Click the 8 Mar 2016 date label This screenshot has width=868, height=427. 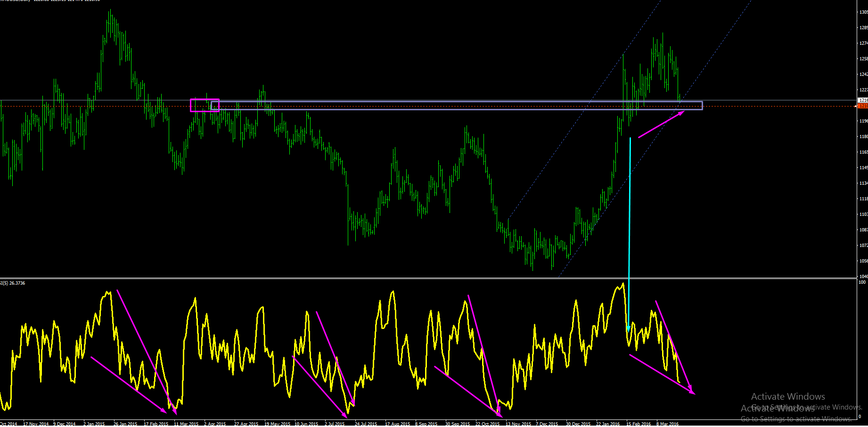(x=668, y=424)
